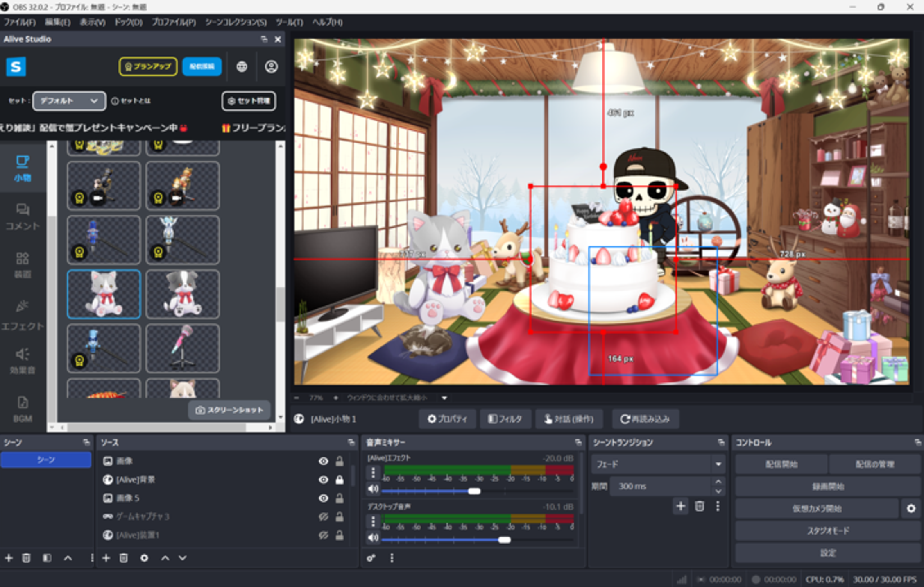Show the ゲームキャプチャ 3 source
The width and height of the screenshot is (924, 587).
[323, 517]
